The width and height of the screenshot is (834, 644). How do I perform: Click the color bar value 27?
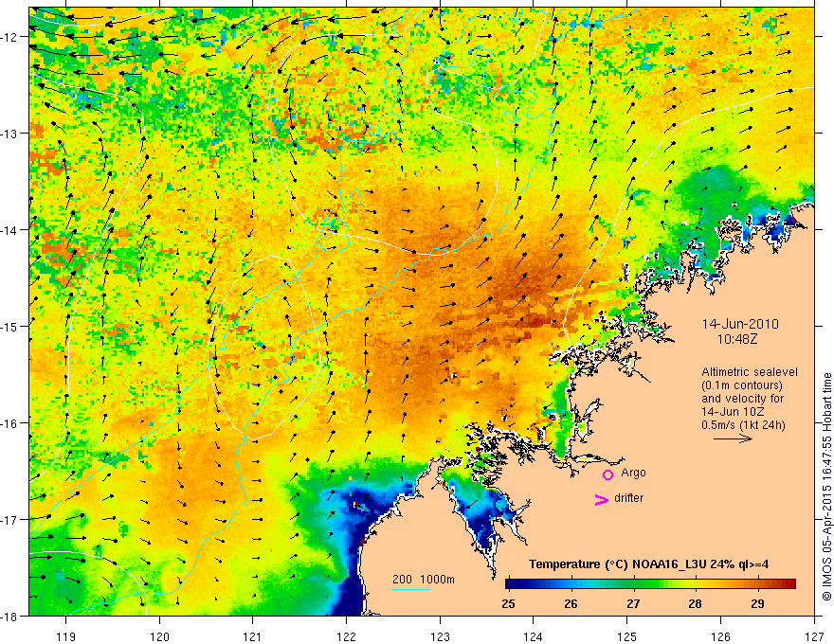pyautogui.click(x=633, y=603)
